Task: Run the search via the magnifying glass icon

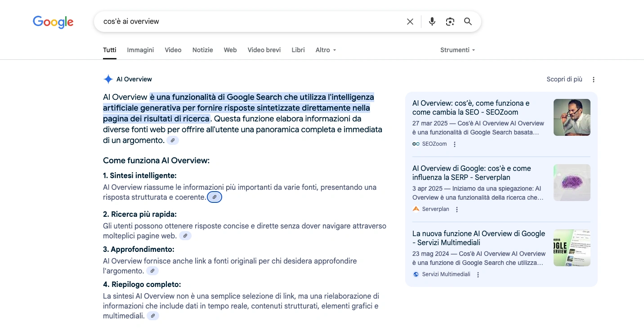Action: click(x=468, y=21)
